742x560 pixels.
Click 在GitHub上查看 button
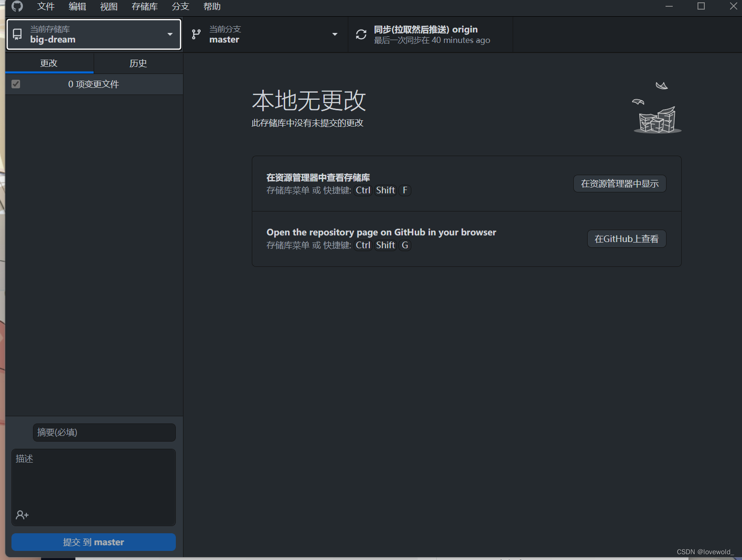[x=626, y=239]
